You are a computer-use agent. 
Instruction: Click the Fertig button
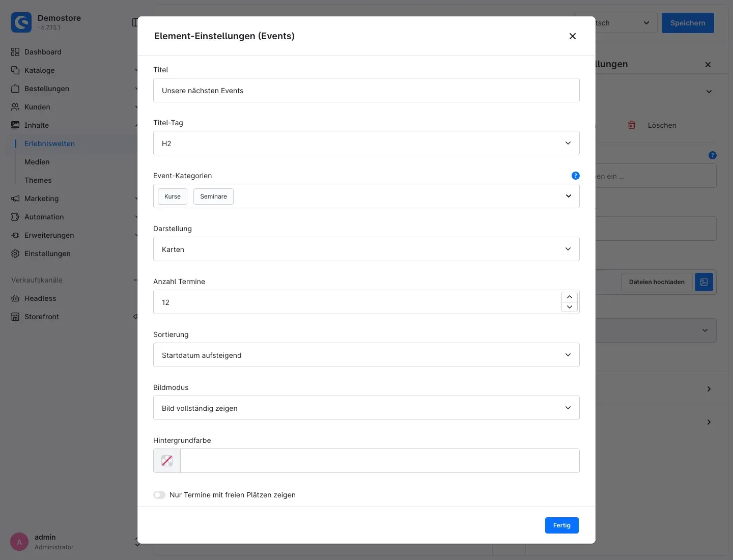tap(562, 525)
